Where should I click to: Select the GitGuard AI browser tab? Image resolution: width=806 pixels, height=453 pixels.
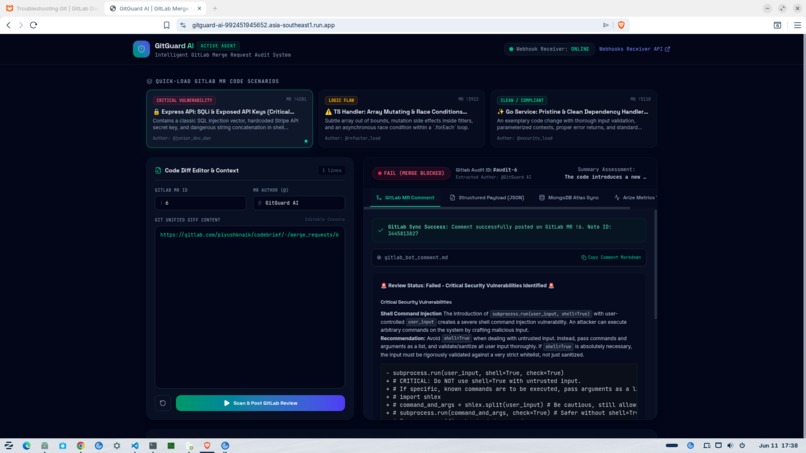pyautogui.click(x=154, y=8)
